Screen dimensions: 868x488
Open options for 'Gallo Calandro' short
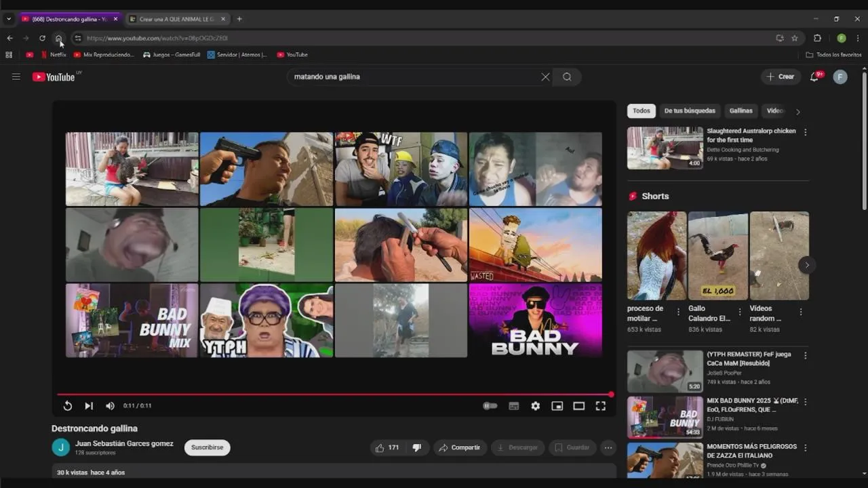[740, 312]
